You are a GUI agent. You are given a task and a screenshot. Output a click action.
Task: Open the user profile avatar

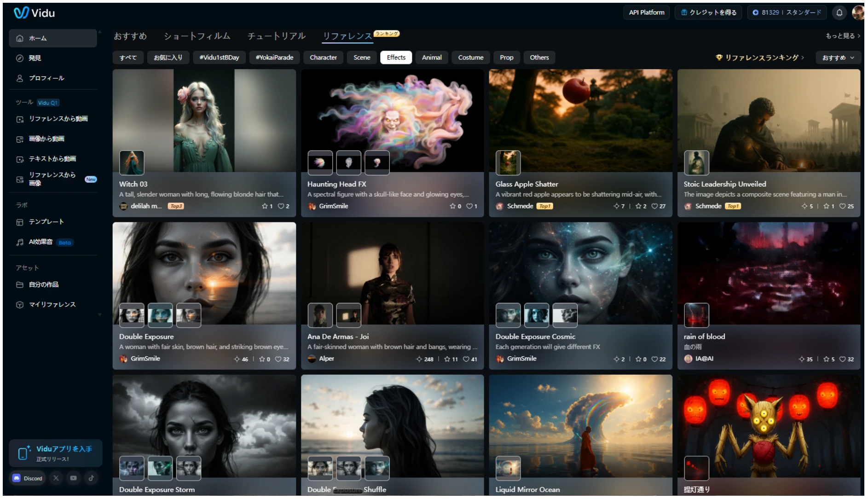[x=858, y=12]
